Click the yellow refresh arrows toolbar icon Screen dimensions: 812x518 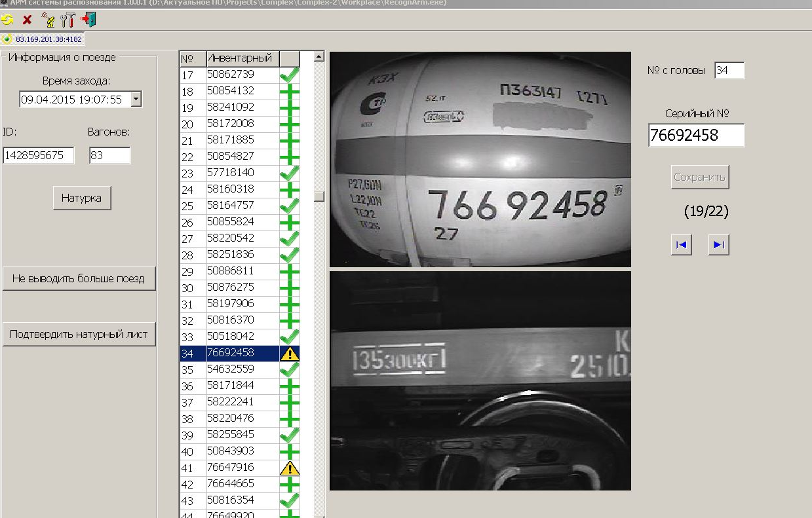(8, 20)
